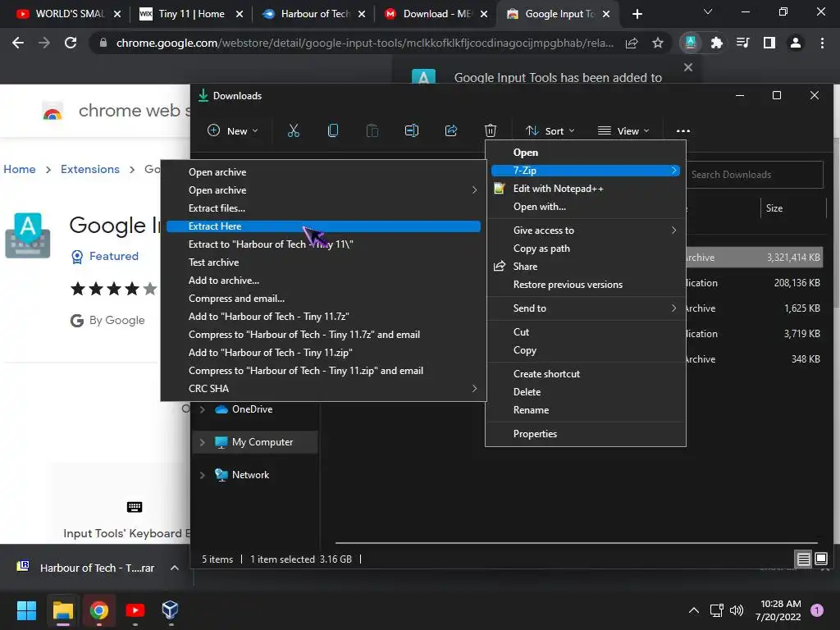
Task: Expand the 7-Zip context menu entry
Action: coord(585,171)
